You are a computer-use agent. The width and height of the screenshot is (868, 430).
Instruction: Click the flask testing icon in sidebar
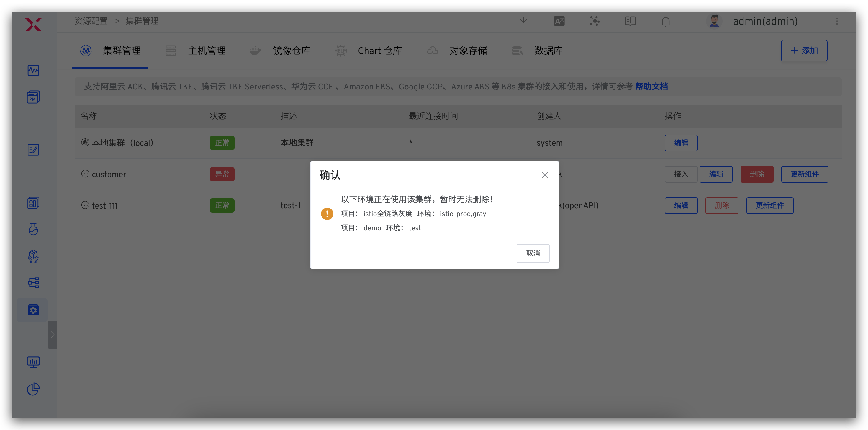pos(33,229)
